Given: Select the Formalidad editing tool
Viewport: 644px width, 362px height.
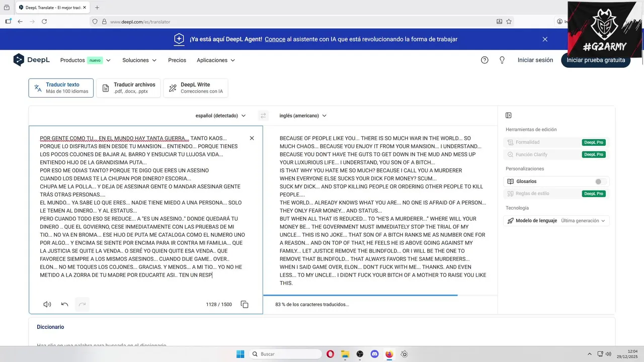Looking at the screenshot, I should 556,142.
